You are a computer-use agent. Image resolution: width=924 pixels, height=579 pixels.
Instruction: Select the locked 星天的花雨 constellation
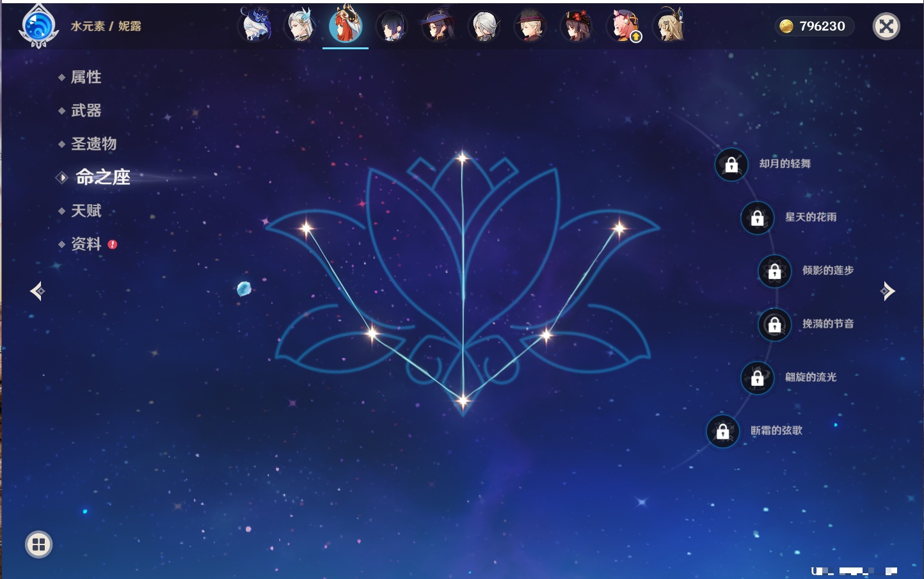[x=757, y=218]
